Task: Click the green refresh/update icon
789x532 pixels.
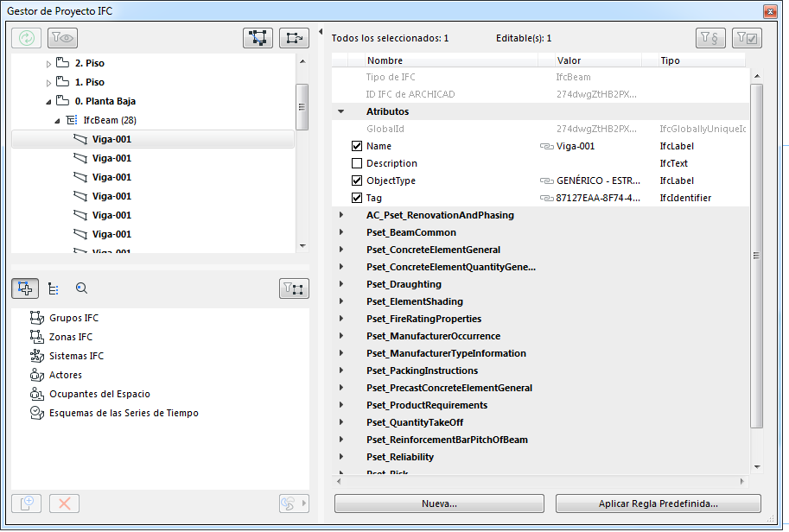Action: tap(26, 38)
